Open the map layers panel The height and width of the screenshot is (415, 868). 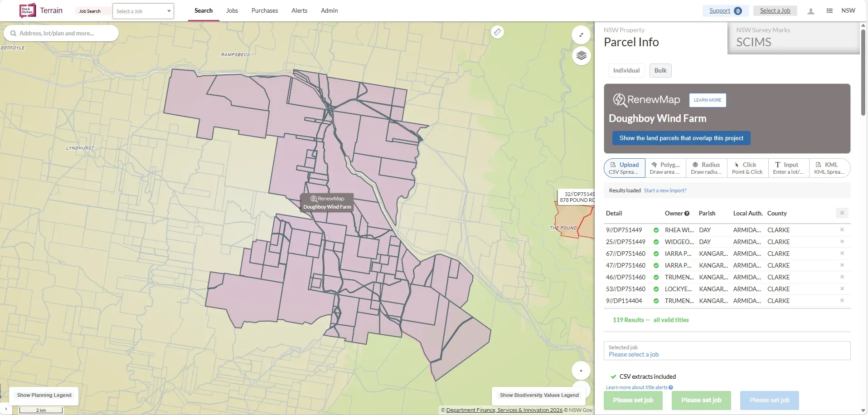pyautogui.click(x=581, y=56)
